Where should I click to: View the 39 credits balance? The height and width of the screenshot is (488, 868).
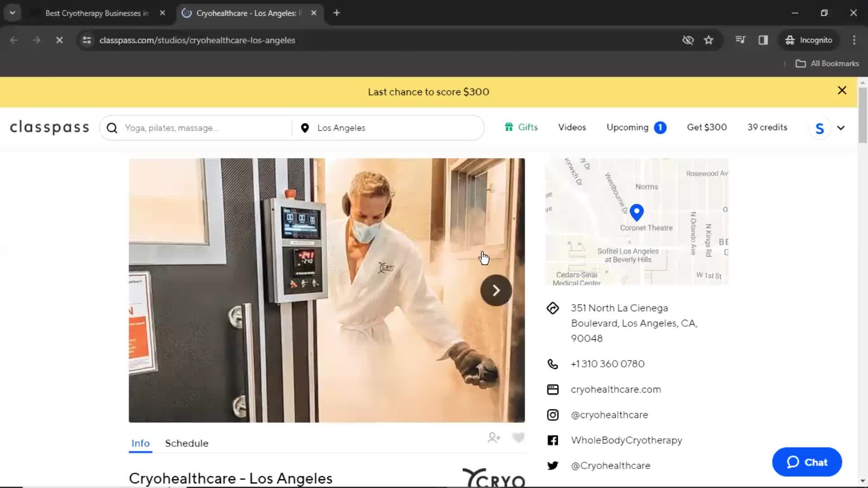[767, 127]
